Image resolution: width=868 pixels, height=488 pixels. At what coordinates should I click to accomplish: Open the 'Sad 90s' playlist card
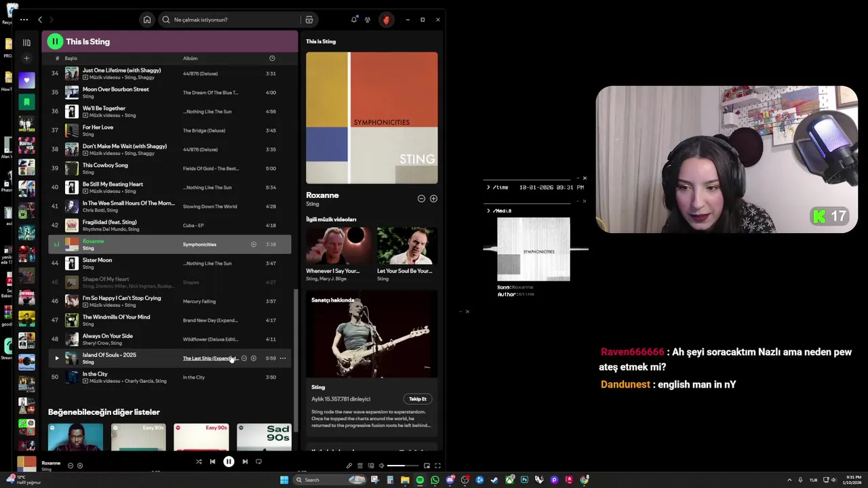pyautogui.click(x=264, y=437)
